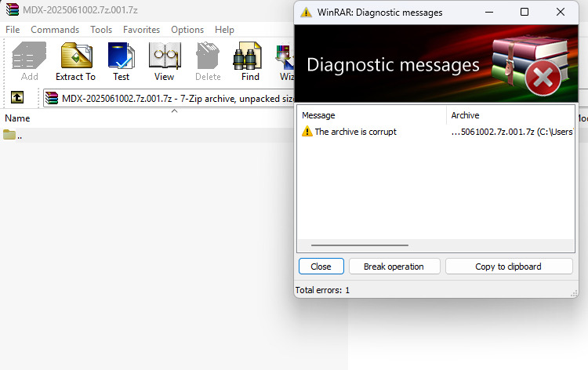The height and width of the screenshot is (370, 588).
Task: Click the archive path '...5061002.7z.001.7z' cell
Action: pyautogui.click(x=512, y=132)
